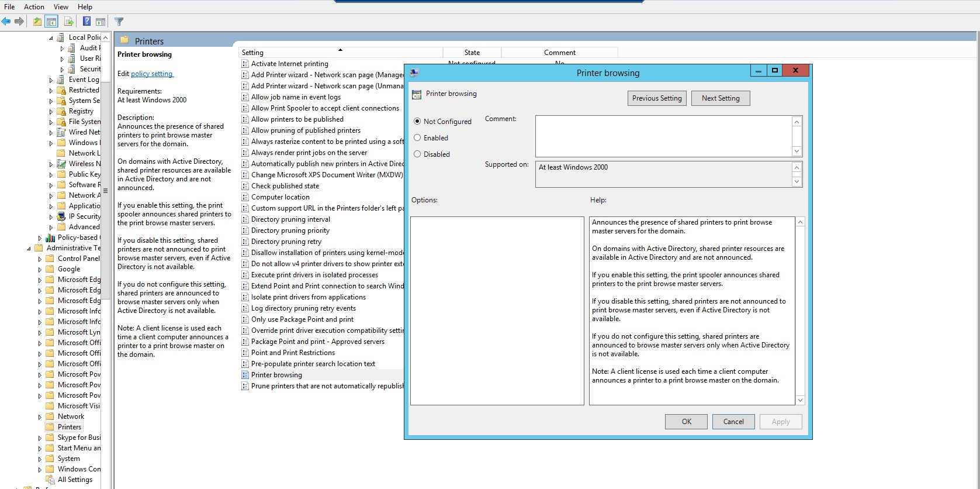This screenshot has height=489, width=980.
Task: Select Windows Con tree item
Action: (79, 469)
